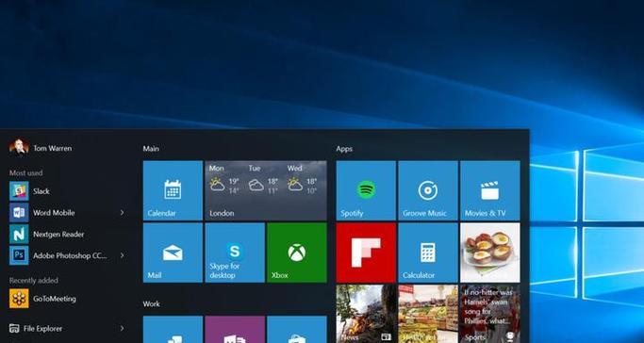Open the Sports news live tile
This screenshot has height=343, width=644.
[490, 314]
